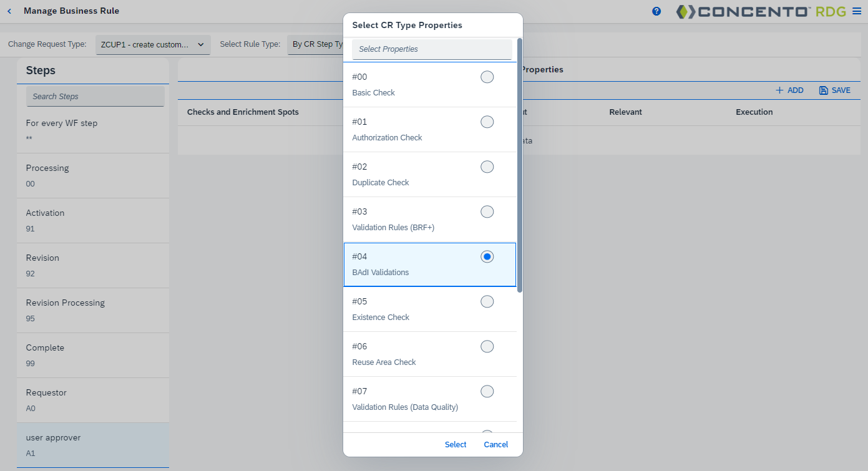Select the #07 Validation Rules (Data Quality) option

click(487, 391)
